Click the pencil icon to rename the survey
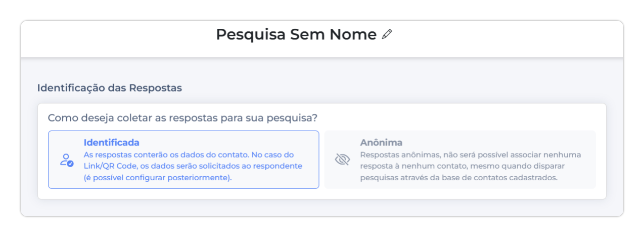Viewport: 644px width, 237px height. coord(387,34)
